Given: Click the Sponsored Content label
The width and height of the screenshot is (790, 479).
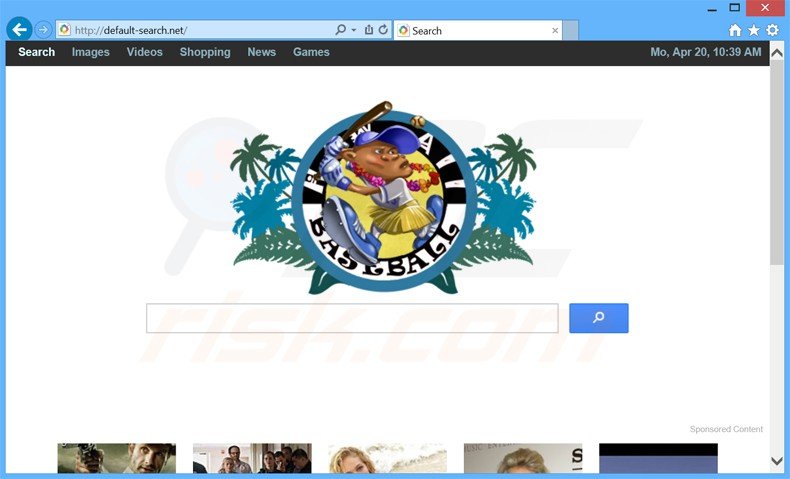Looking at the screenshot, I should [x=726, y=429].
